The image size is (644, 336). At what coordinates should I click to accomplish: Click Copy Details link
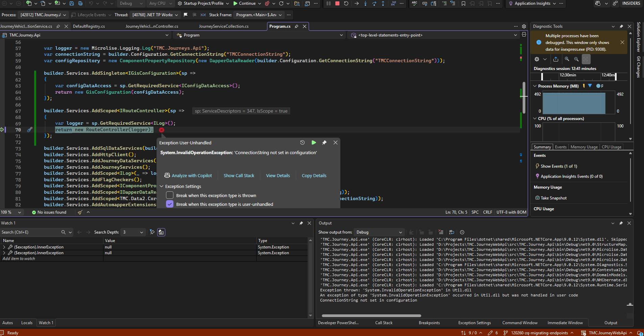click(x=314, y=175)
